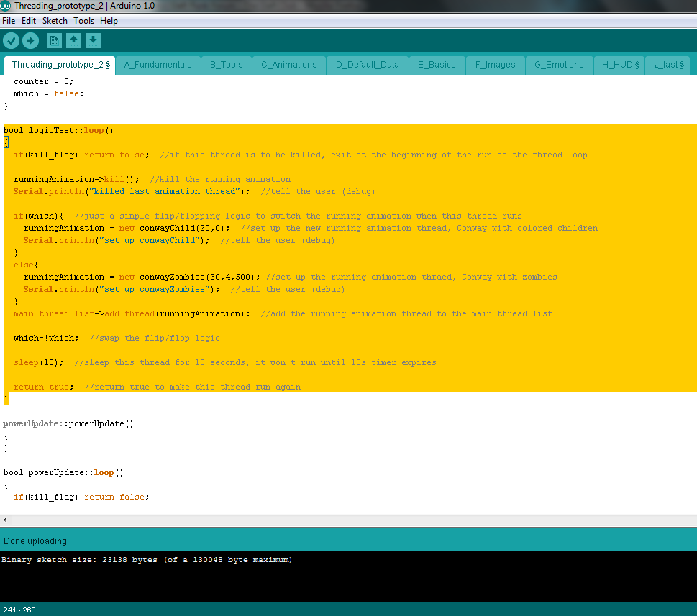This screenshot has height=616, width=697.
Task: Open the File menu
Action: (9, 21)
